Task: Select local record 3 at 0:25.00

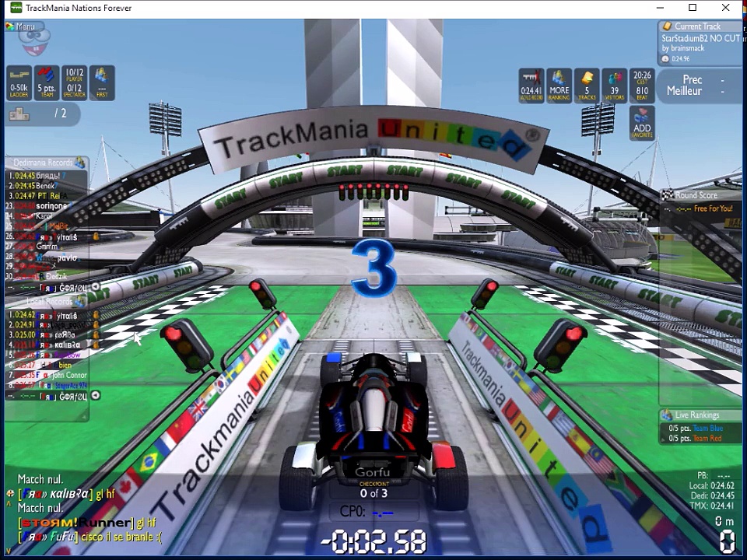Action: [47, 334]
